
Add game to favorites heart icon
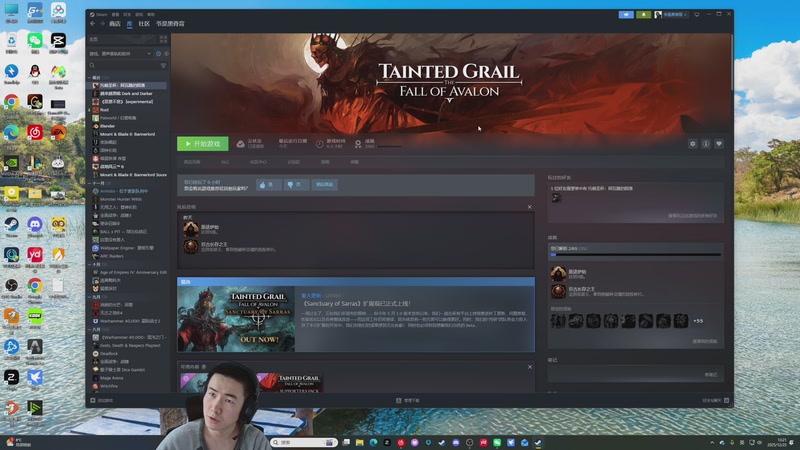[x=719, y=144]
